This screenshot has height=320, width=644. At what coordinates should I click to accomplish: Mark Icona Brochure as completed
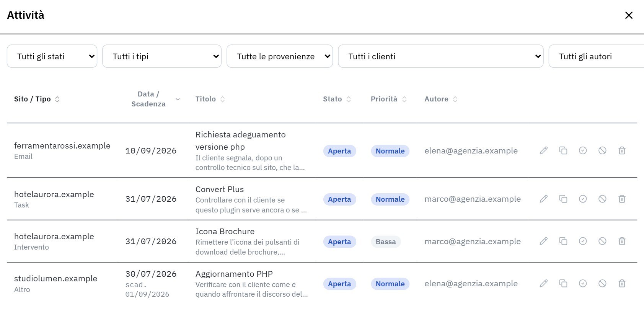coord(583,241)
